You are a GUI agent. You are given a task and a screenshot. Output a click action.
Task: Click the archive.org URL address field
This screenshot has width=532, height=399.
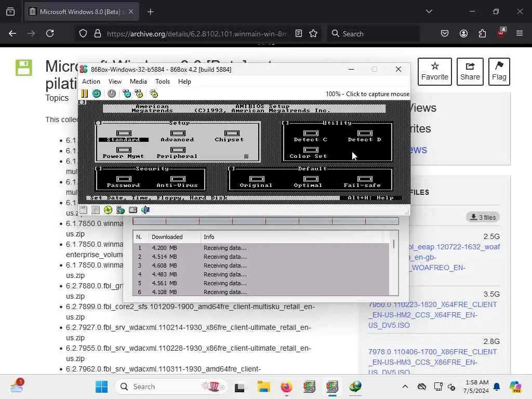coord(196,34)
